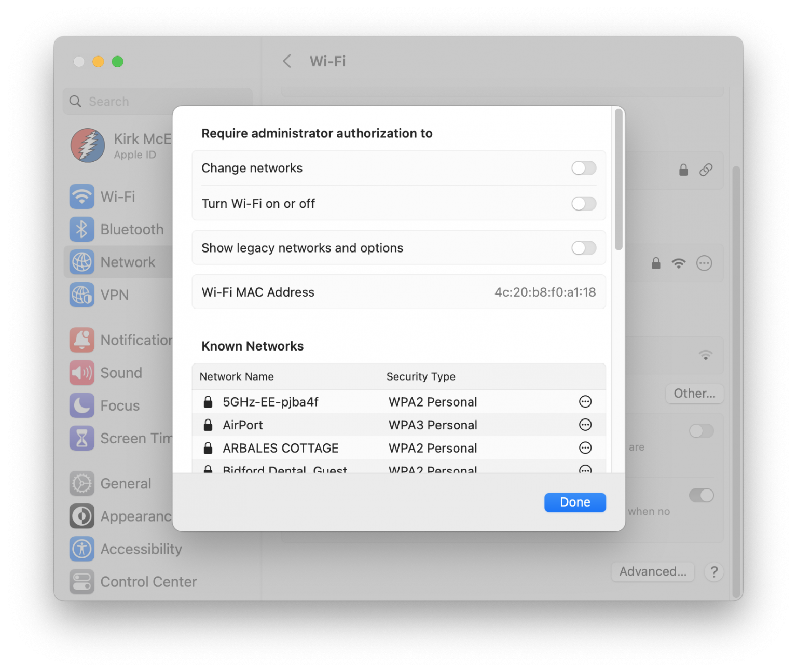Click the VPN globe icon
The width and height of the screenshot is (797, 672).
coord(81,295)
